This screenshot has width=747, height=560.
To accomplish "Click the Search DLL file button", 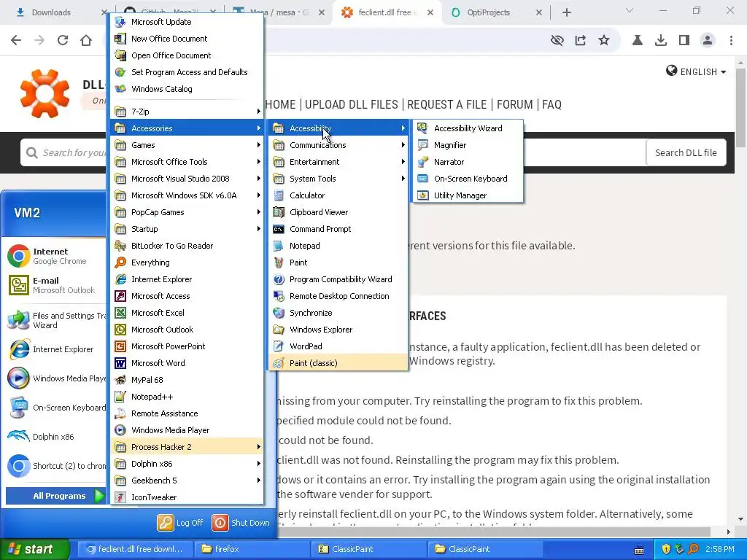I will click(686, 152).
